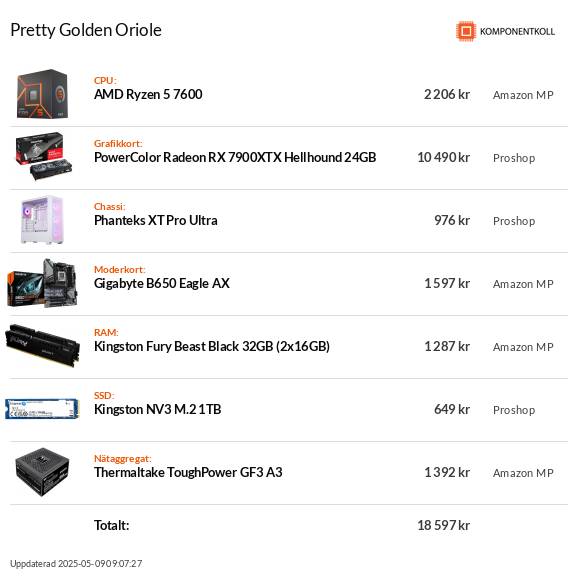Click Amazon MP retailer next to Ryzen CPU
The width and height of the screenshot is (577, 577).
pos(523,95)
